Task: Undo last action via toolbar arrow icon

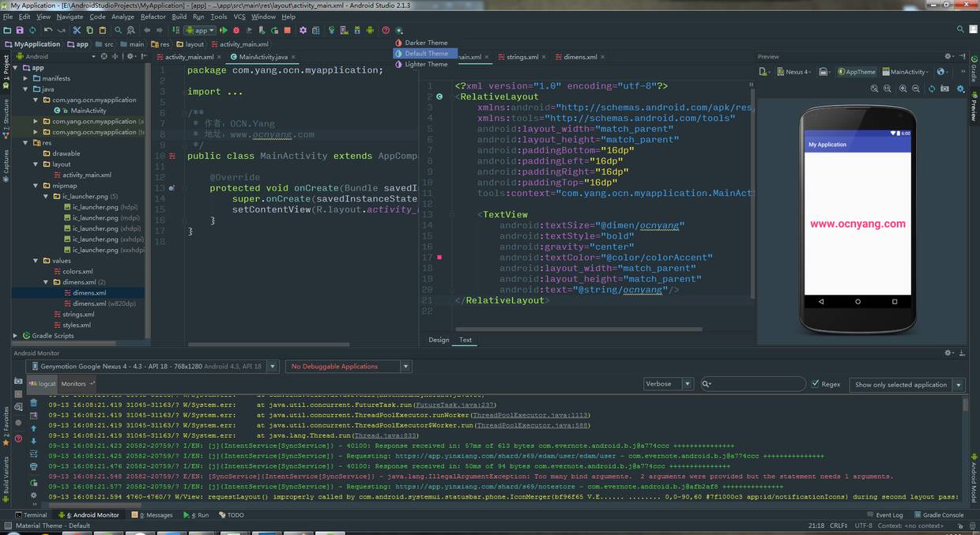Action: (x=49, y=30)
